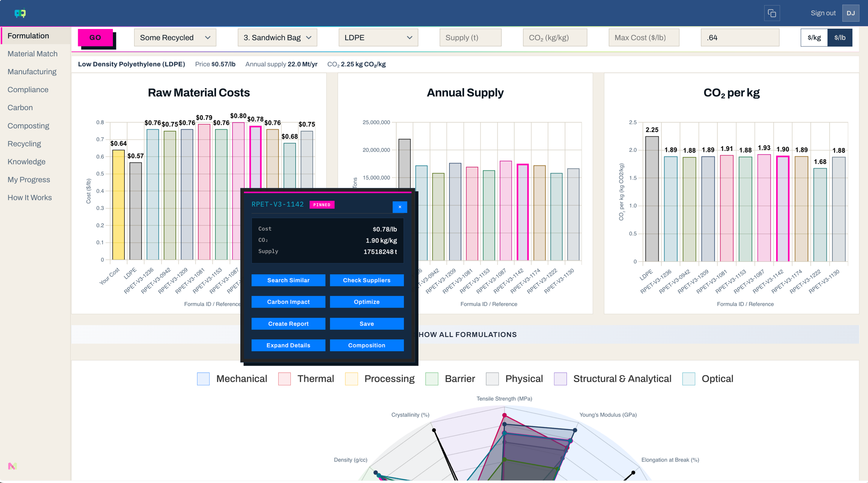Toggle the Structural & Analytical legend category

pos(613,379)
